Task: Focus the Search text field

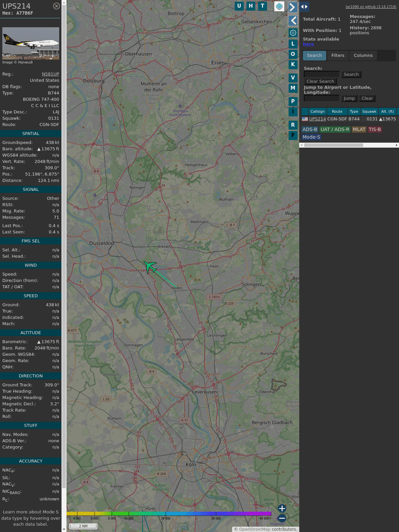Action: (322, 74)
